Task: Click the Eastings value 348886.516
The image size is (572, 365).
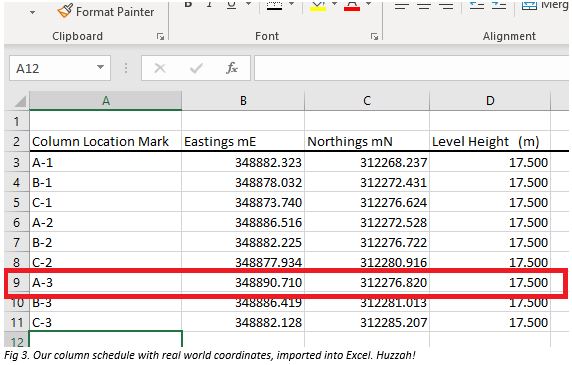Action: tap(243, 222)
